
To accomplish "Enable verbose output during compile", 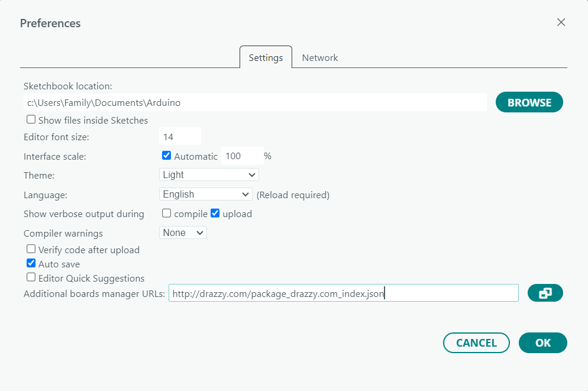I will [x=167, y=213].
